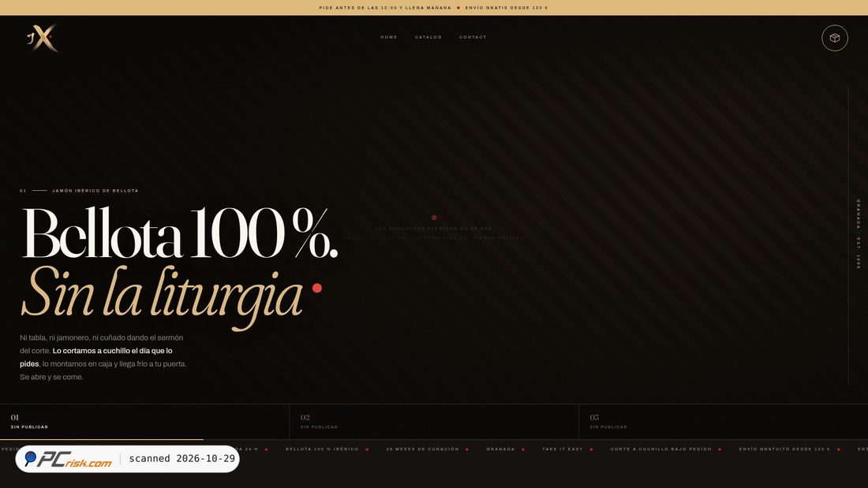This screenshot has height=488, width=868.
Task: Click bold text 'Lo cortamos a cuchillo el día que lo'
Action: (112, 351)
